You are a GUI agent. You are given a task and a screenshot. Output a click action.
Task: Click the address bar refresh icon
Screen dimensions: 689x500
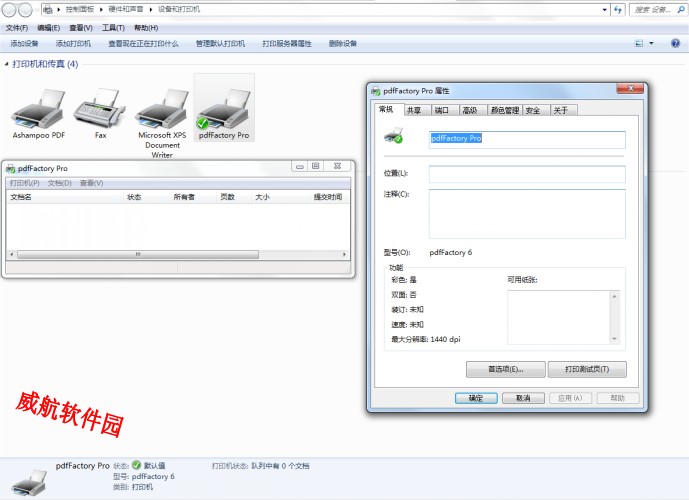616,9
